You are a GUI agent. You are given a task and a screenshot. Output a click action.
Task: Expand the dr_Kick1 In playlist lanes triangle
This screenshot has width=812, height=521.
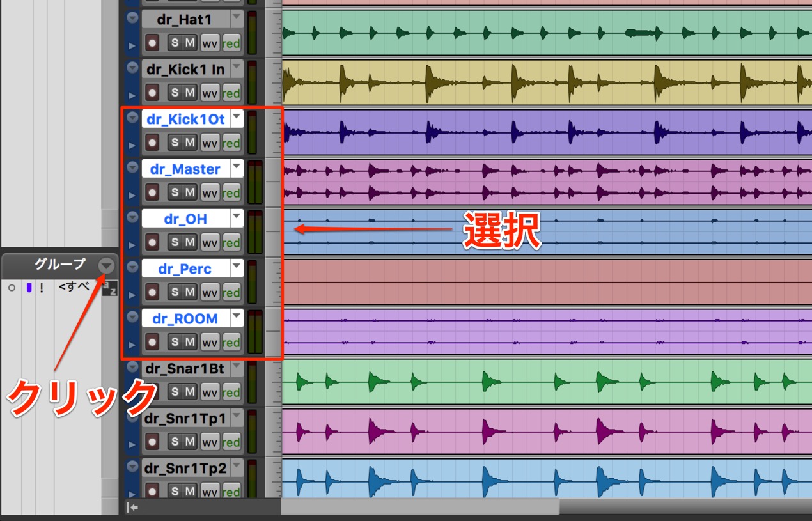click(132, 96)
